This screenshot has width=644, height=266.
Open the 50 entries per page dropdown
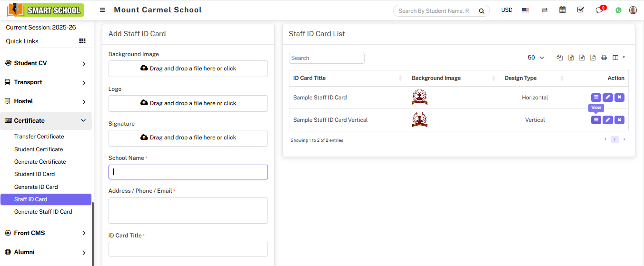[x=536, y=58]
